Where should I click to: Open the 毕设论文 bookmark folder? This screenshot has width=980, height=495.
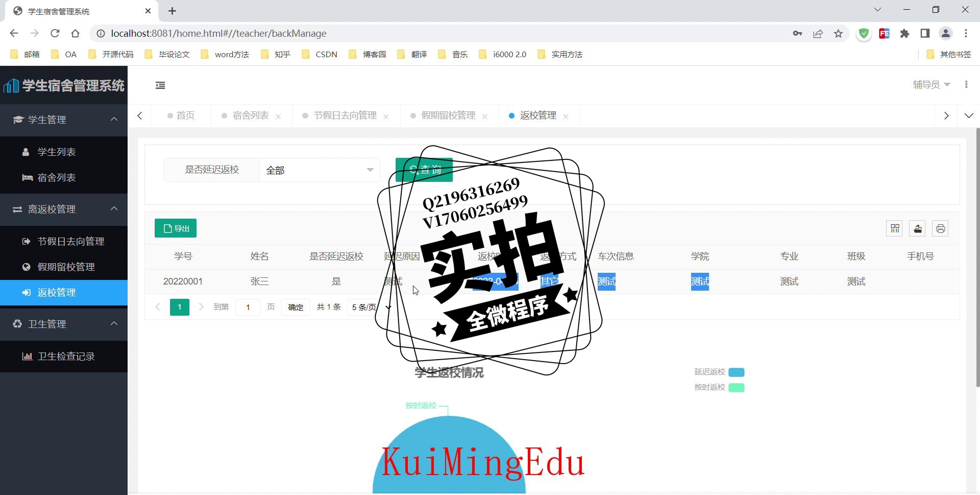point(167,54)
